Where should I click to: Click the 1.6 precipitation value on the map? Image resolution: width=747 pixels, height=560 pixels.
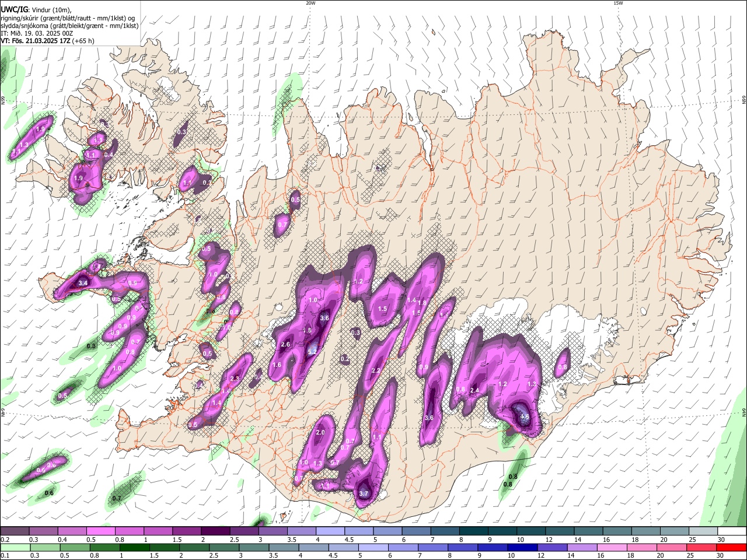pos(277,365)
